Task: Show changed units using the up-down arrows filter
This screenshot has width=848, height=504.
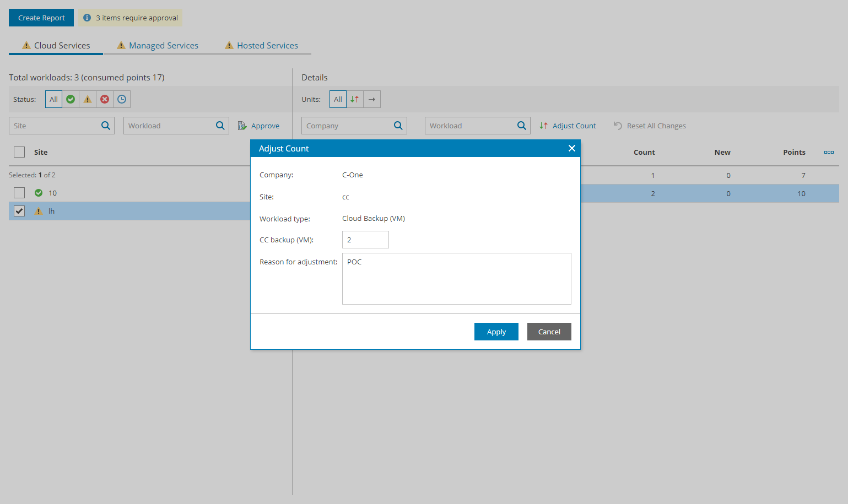Action: point(354,99)
